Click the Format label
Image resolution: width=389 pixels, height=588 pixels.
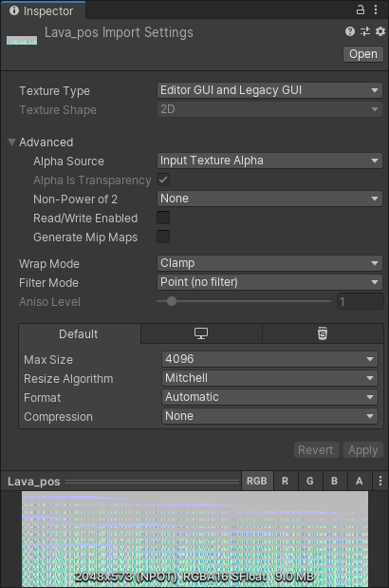coord(43,397)
